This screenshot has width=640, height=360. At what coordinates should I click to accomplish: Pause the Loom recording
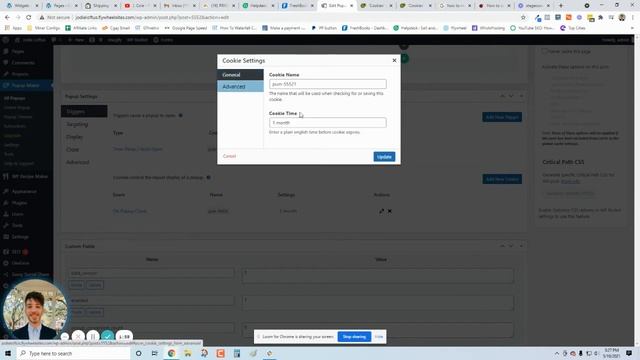tap(93, 337)
